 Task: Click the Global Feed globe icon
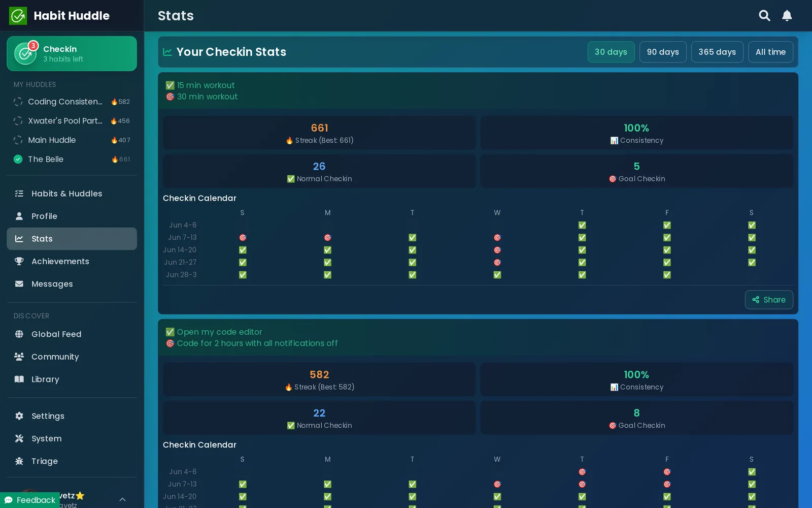tap(19, 334)
